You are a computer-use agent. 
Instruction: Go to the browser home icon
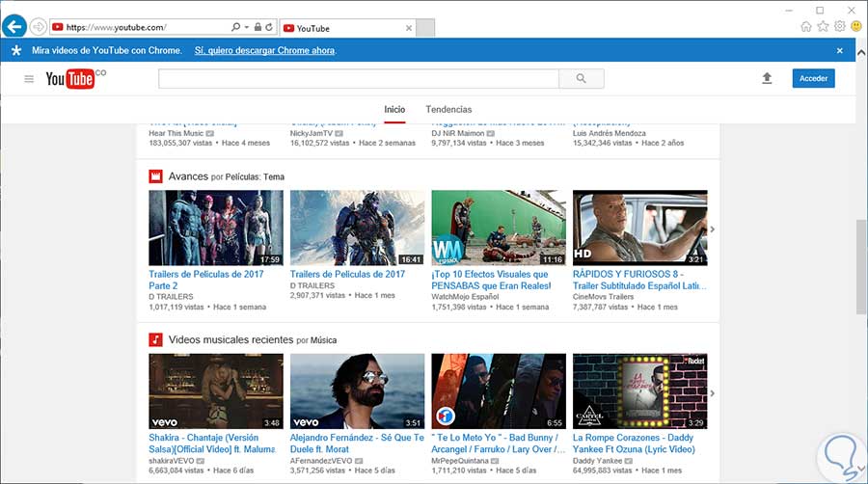(806, 27)
